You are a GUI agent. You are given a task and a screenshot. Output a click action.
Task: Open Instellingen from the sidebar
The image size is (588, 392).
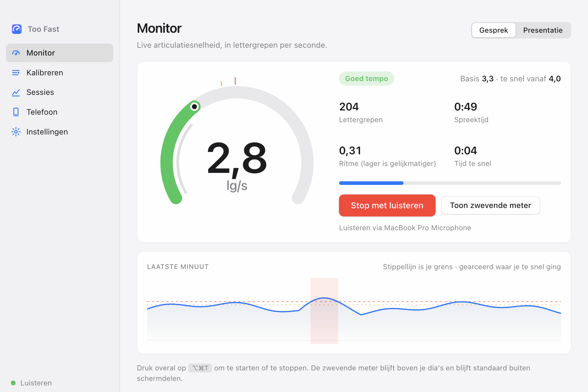click(60, 132)
